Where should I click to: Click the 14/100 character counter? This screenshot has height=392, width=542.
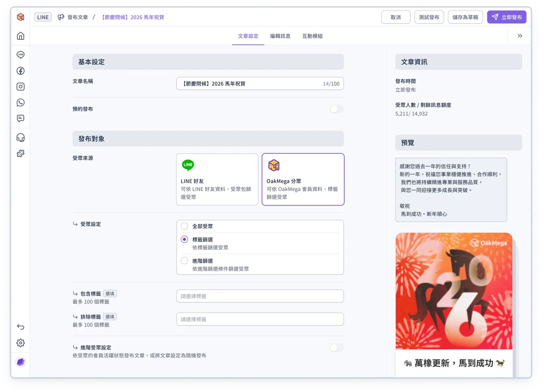point(331,84)
